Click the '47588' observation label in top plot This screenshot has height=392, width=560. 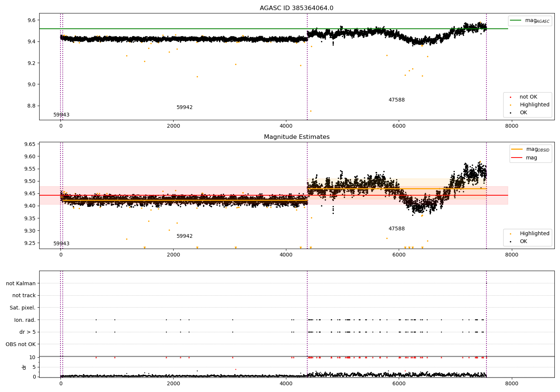click(x=396, y=100)
